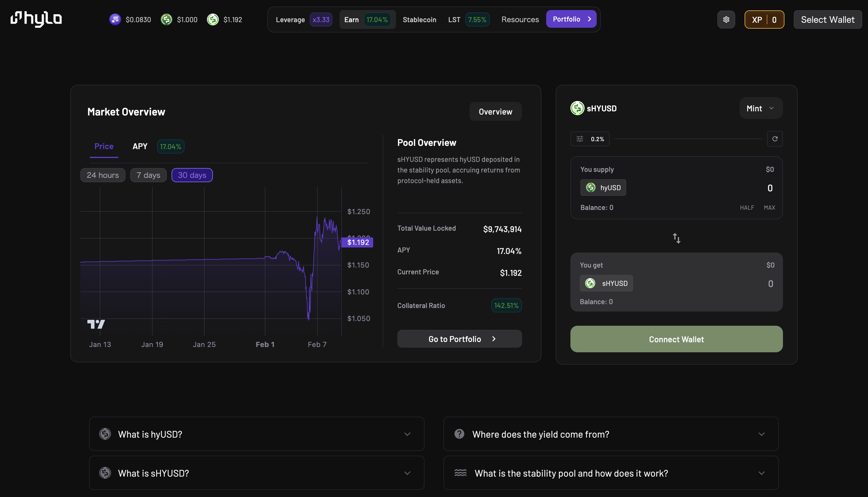Click the purple token icon priced $0.0830
Image resolution: width=868 pixels, height=497 pixels.
point(115,19)
